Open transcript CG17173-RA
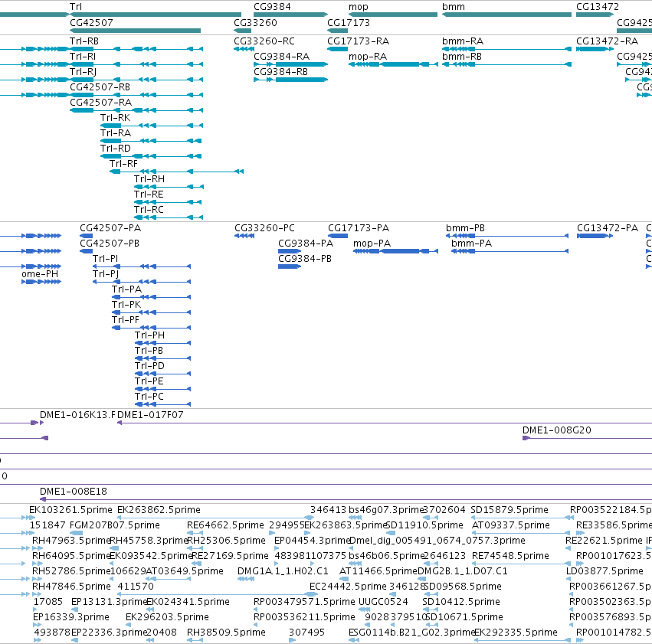The width and height of the screenshot is (652, 644). (x=358, y=41)
